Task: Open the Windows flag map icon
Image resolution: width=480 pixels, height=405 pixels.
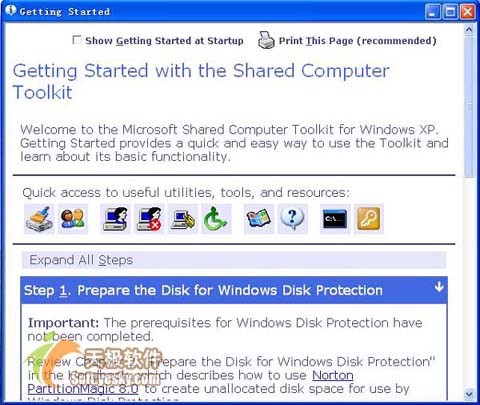Action: pos(259,219)
